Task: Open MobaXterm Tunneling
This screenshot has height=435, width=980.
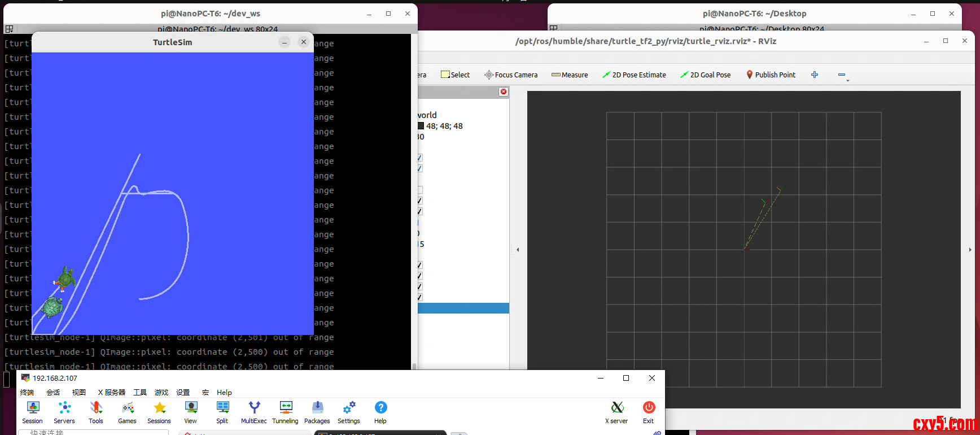Action: point(285,412)
